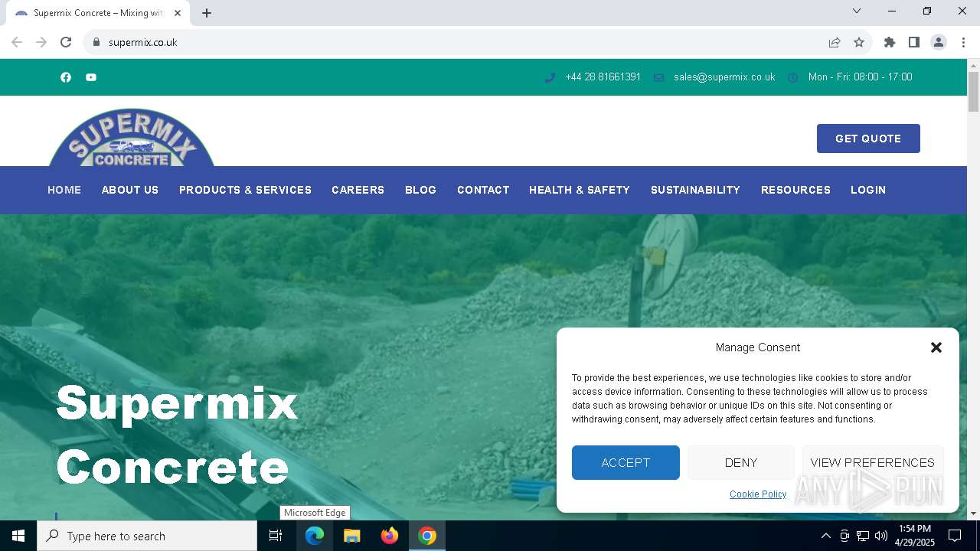Open the CONTACT menu item
This screenshot has width=980, height=551.
click(483, 190)
